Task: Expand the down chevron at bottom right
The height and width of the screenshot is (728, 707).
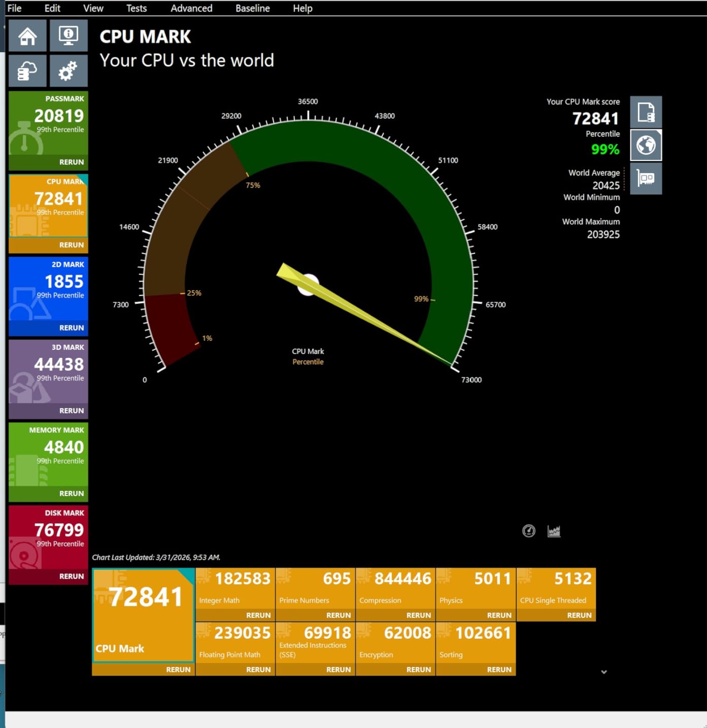Action: coord(604,672)
